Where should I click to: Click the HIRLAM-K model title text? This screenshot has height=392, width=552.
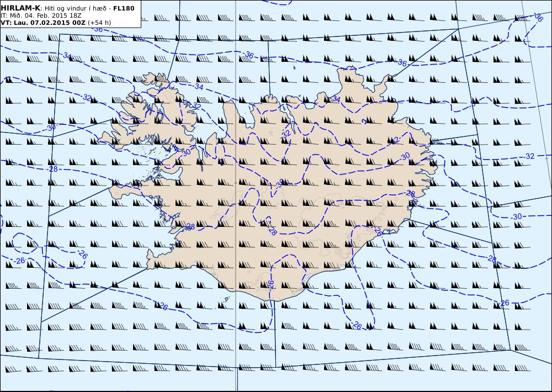pyautogui.click(x=20, y=8)
